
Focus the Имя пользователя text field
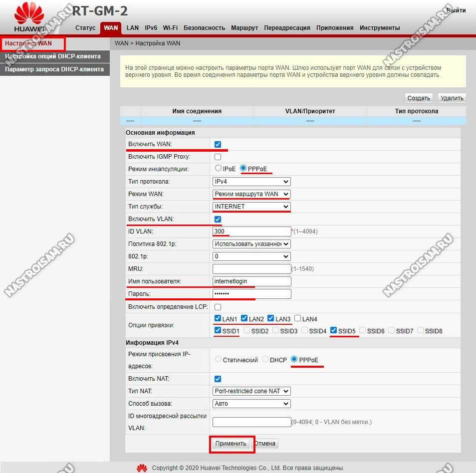(251, 281)
